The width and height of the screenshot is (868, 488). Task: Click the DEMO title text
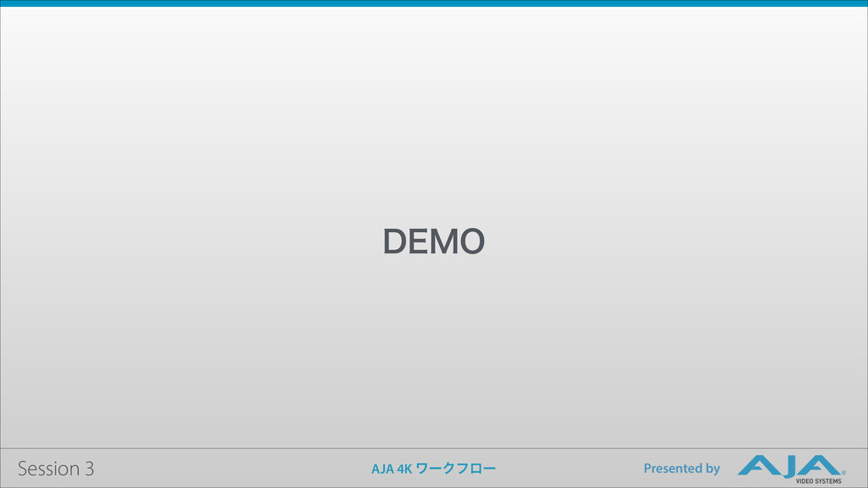(434, 241)
